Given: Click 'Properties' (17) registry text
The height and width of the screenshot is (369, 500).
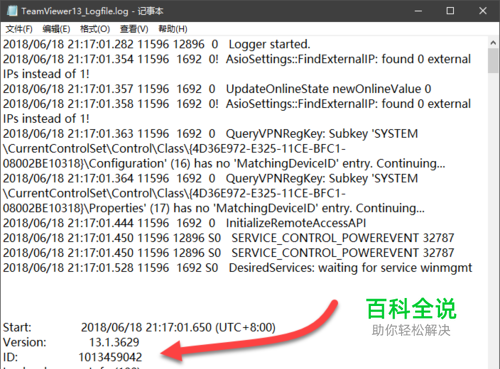Looking at the screenshot, I should point(130,208).
